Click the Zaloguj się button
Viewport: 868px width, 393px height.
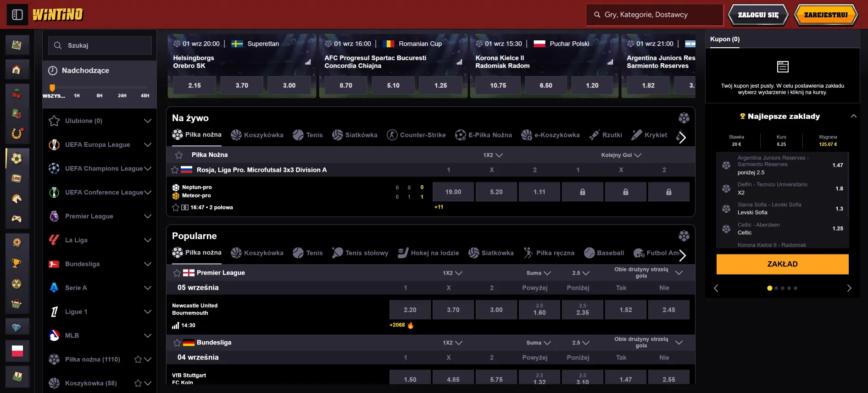(758, 15)
